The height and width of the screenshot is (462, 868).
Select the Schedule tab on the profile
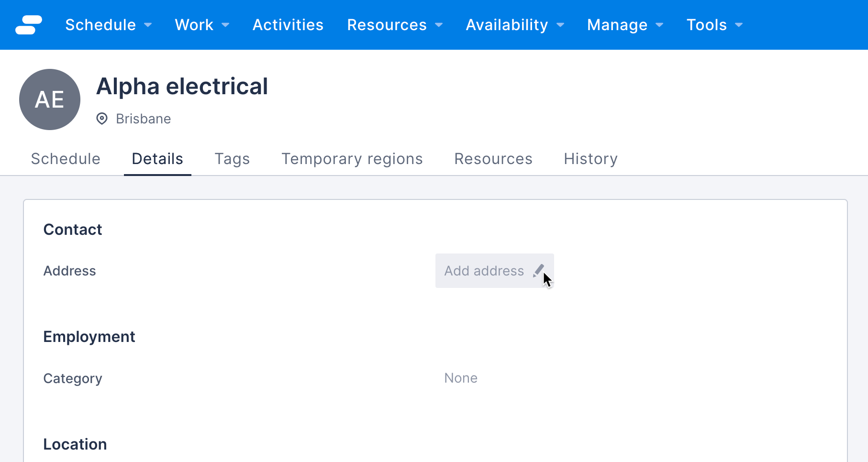coord(65,158)
